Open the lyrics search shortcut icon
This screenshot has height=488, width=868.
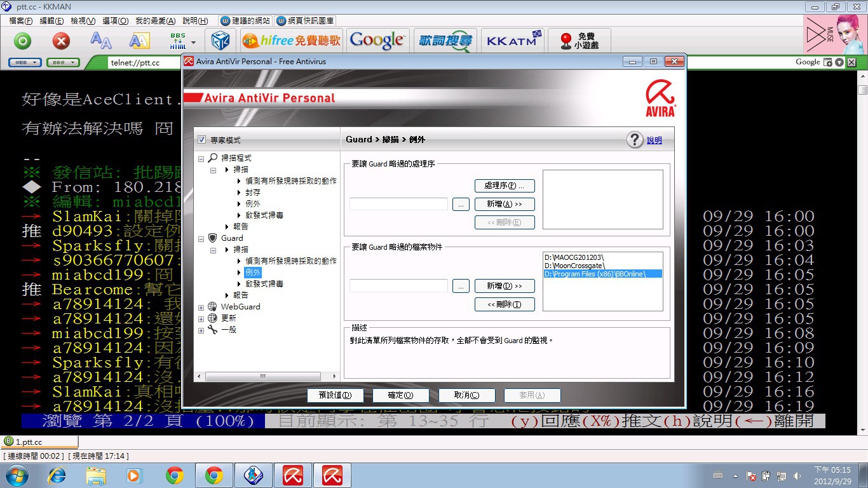point(445,41)
